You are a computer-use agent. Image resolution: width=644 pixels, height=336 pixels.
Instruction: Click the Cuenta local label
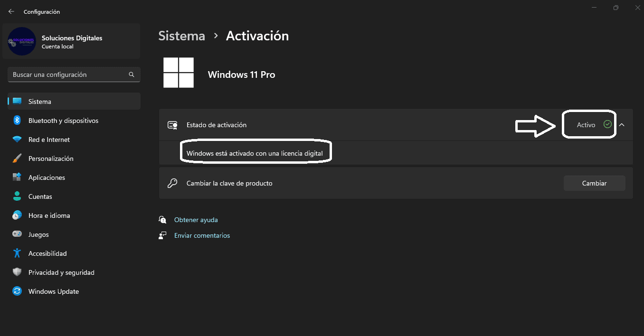57,47
